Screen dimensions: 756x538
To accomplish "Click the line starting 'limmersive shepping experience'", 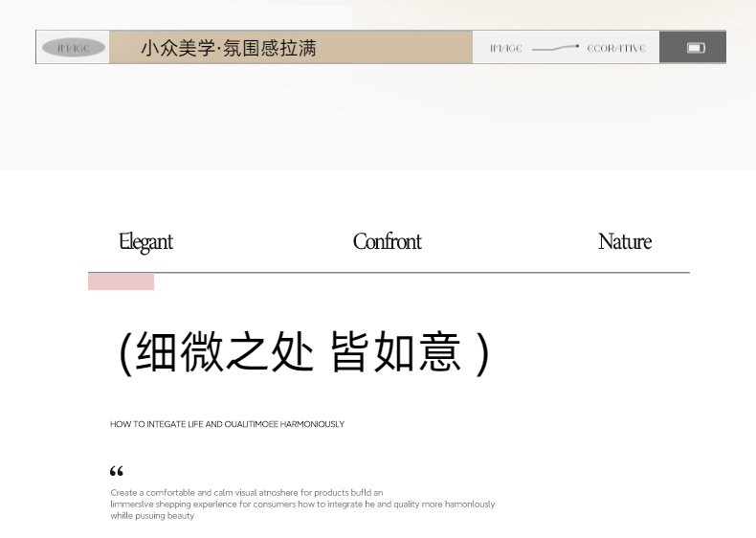I will point(302,504).
